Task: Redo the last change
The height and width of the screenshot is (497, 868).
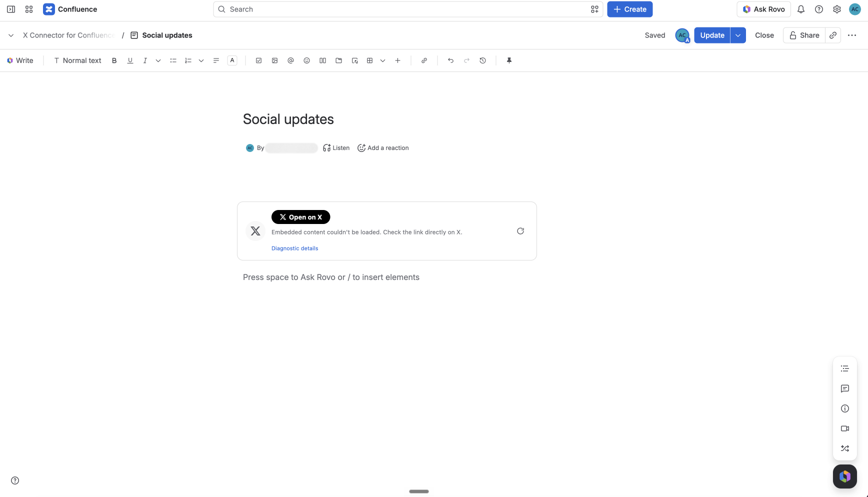Action: 466,60
